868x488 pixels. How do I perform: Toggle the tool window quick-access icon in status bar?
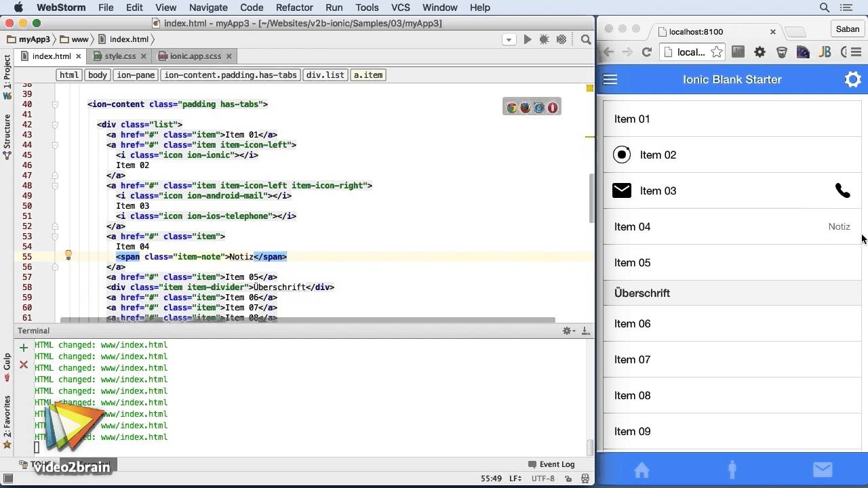(8, 479)
